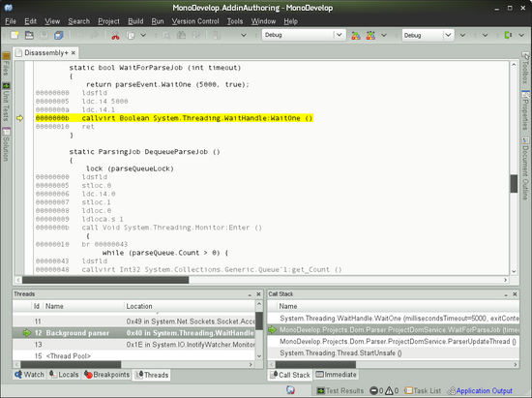Screen dimensions: 532x398
Task: Expand the last toolbar overflow arrow
Action: tap(521, 35)
